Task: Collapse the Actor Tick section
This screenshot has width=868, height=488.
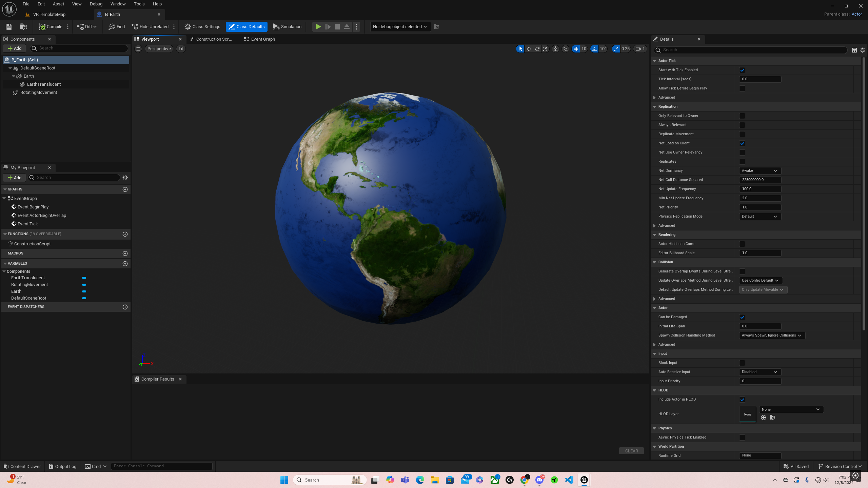Action: point(654,61)
